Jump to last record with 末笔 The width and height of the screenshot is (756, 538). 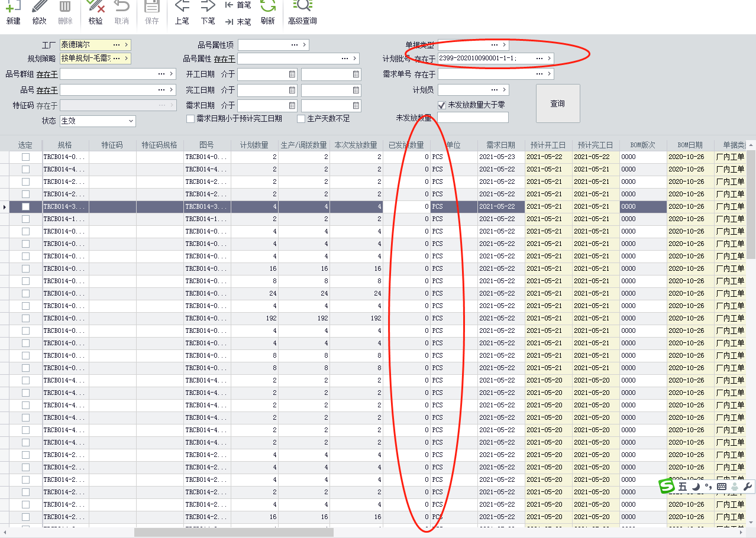click(x=238, y=22)
